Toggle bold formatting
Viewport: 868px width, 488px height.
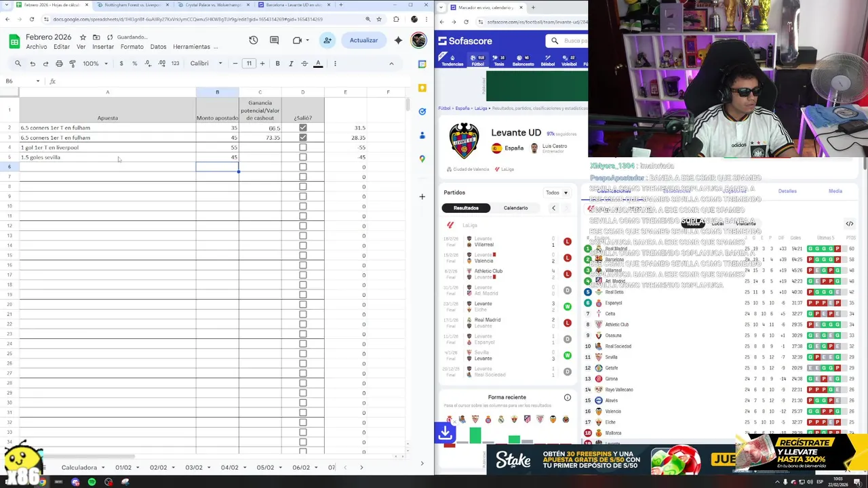pos(277,64)
